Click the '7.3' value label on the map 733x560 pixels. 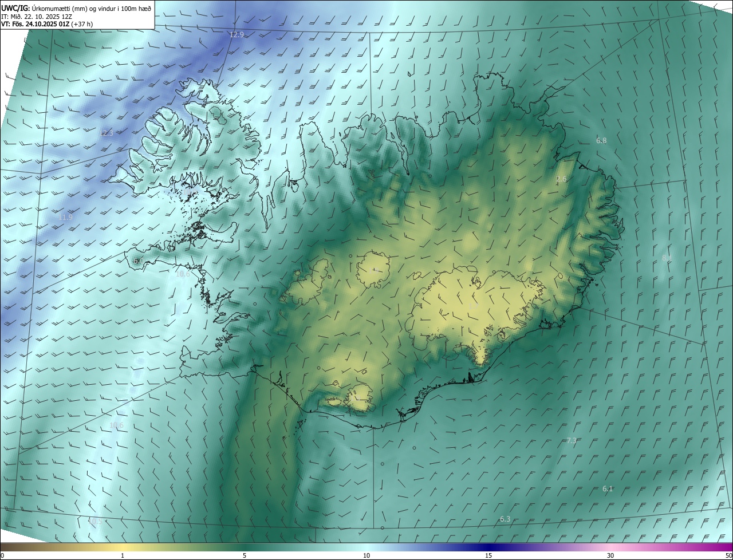pos(572,441)
